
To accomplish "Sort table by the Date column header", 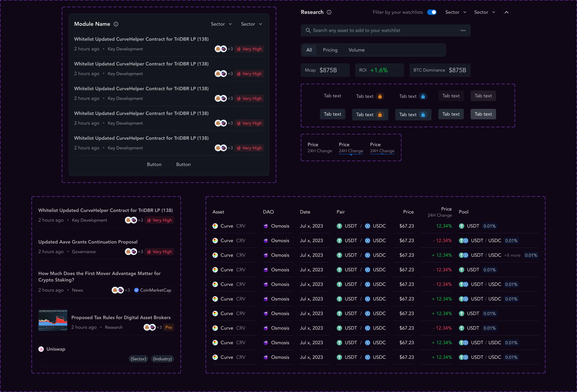I will pos(305,212).
